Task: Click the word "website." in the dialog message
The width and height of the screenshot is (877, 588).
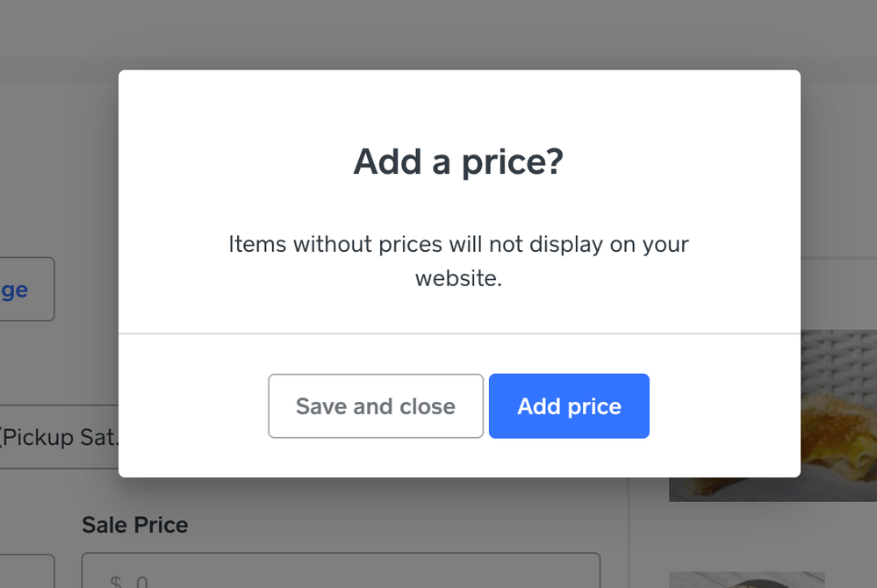Action: click(458, 279)
